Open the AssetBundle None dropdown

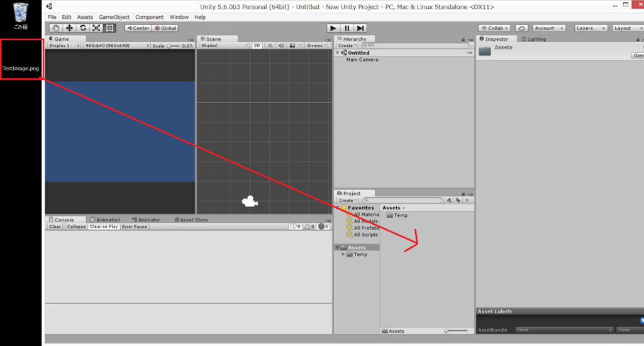pos(564,330)
